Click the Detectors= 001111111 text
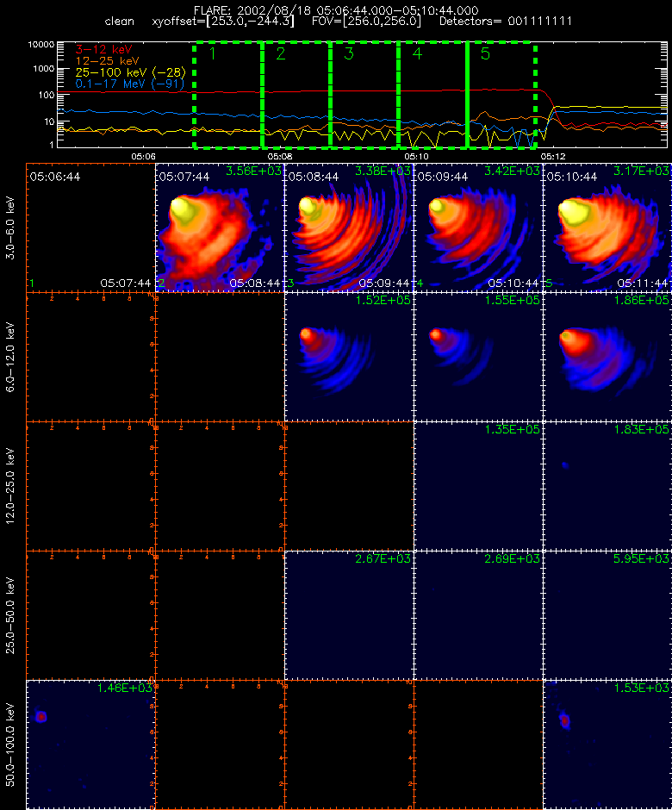Viewport: 672px width, 810px height. (506, 22)
